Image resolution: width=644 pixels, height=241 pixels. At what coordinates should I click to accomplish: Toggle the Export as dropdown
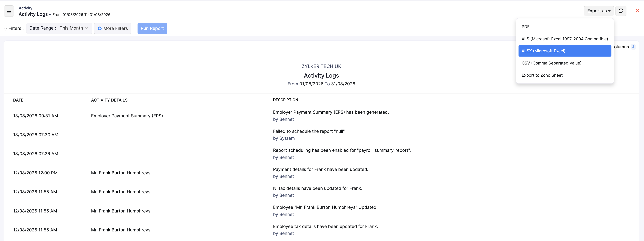tap(599, 11)
